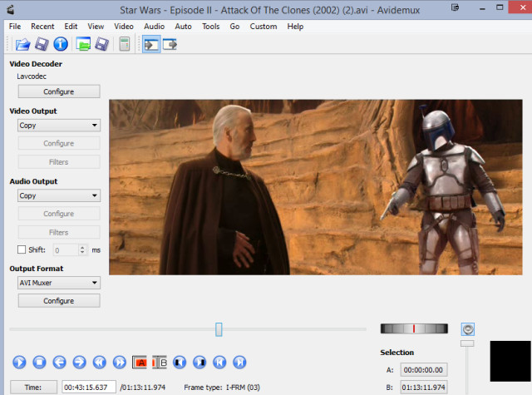The height and width of the screenshot is (395, 532).
Task: Toggle the side-arrow output toolbar button
Action: [170, 44]
